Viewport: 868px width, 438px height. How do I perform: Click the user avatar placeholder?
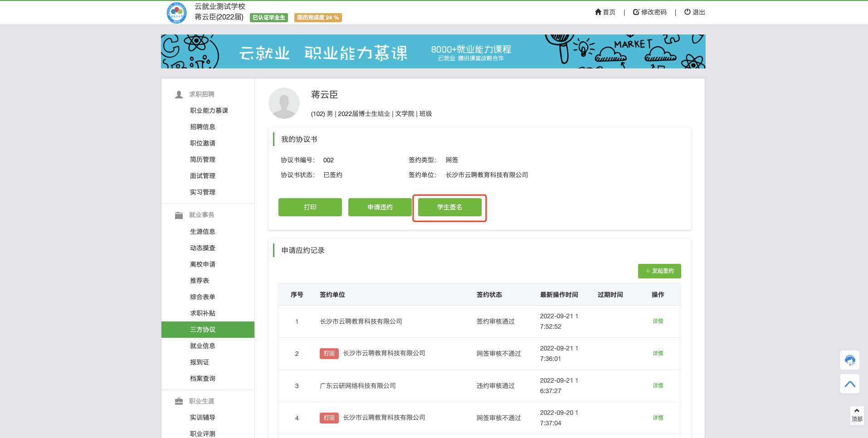click(x=284, y=103)
